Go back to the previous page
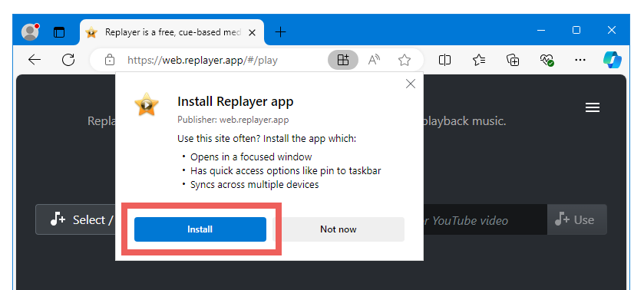 pos(35,60)
